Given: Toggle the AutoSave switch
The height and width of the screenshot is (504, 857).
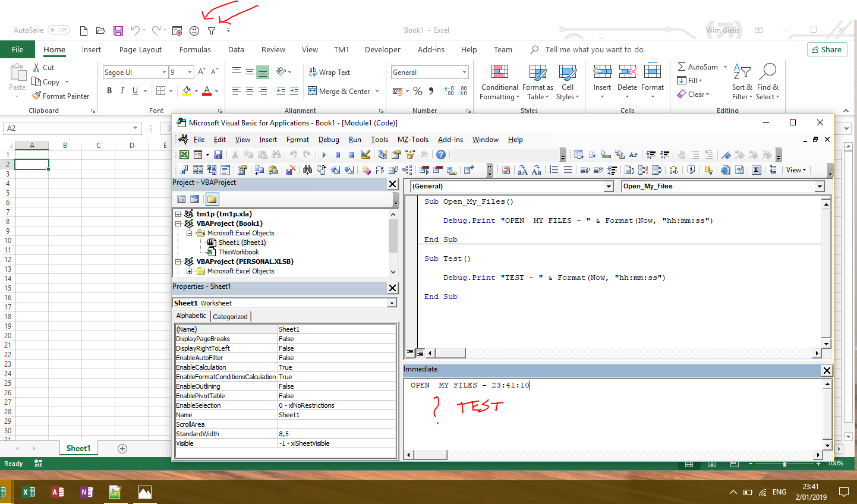Looking at the screenshot, I should click(x=59, y=30).
